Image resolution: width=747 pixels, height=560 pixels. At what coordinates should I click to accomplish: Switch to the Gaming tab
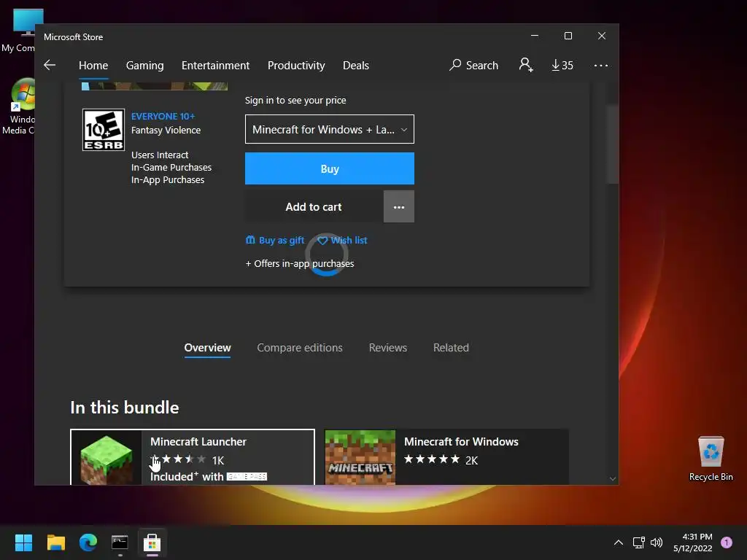[x=145, y=65]
